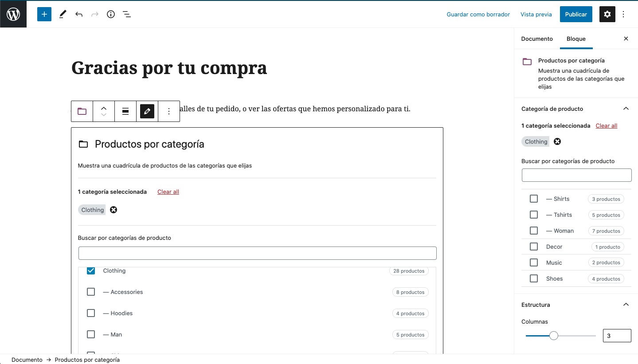Click the undo arrow icon
Screen dimensions: 638x364
[x=79, y=14]
